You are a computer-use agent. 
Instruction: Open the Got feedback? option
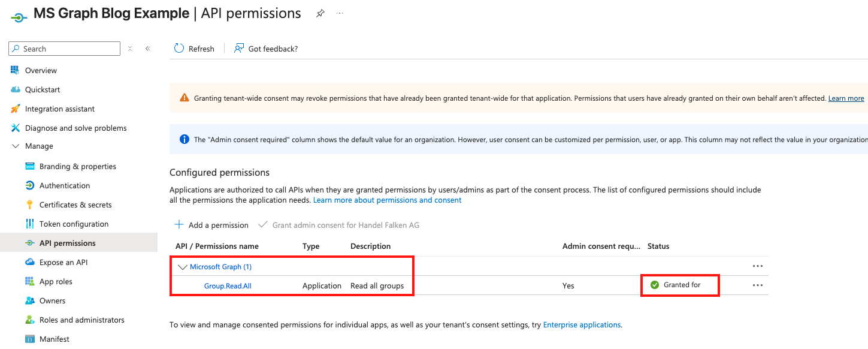pyautogui.click(x=266, y=49)
